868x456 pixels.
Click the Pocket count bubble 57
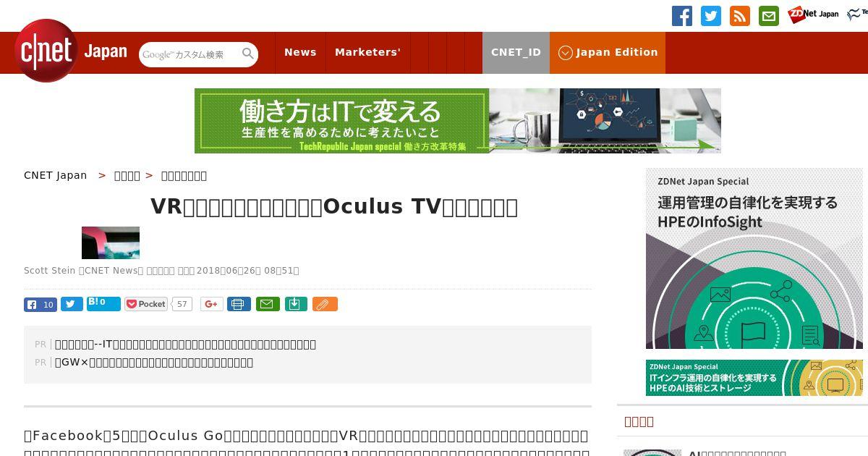click(182, 304)
